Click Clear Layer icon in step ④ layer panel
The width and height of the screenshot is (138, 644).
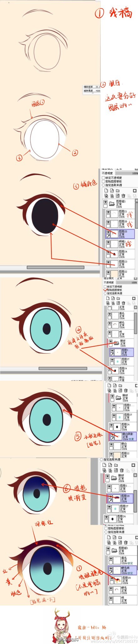(118, 303)
